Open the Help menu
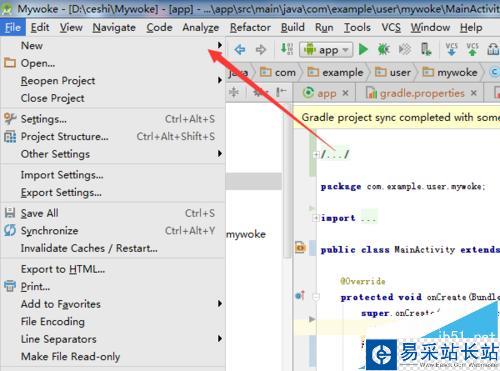This screenshot has height=371, width=500. click(471, 27)
